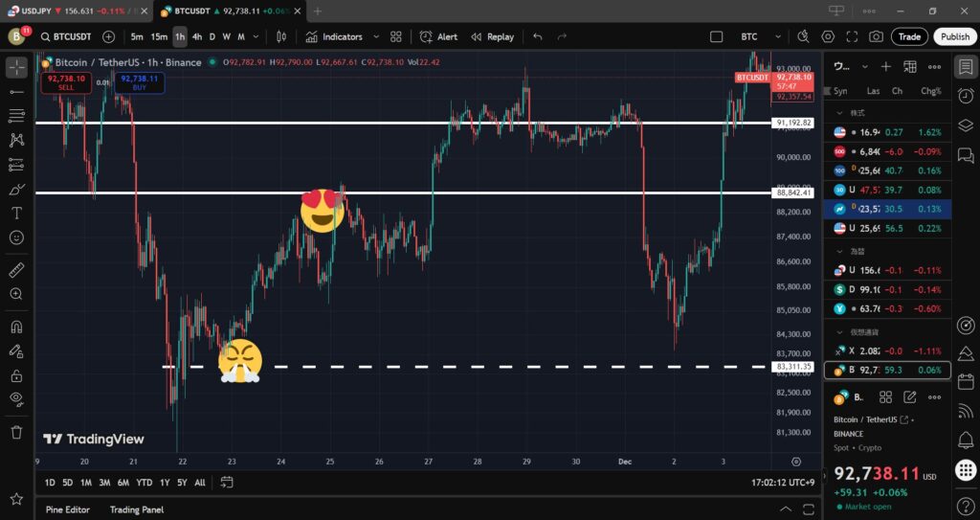Open the Pine Editor tab
This screenshot has height=520, width=980.
click(67, 509)
